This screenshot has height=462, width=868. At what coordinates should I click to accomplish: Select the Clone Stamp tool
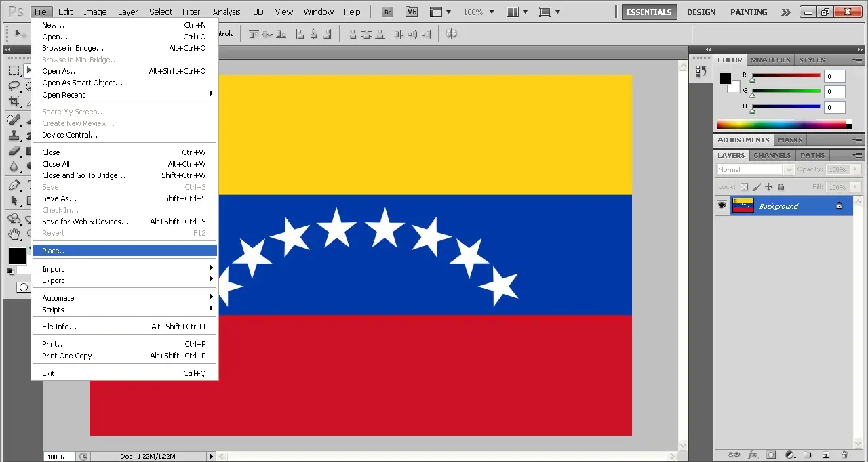pyautogui.click(x=14, y=135)
